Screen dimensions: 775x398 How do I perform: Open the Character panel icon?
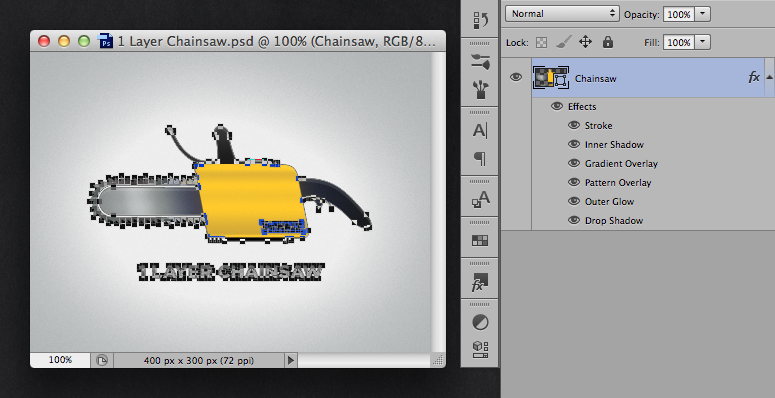tap(480, 131)
